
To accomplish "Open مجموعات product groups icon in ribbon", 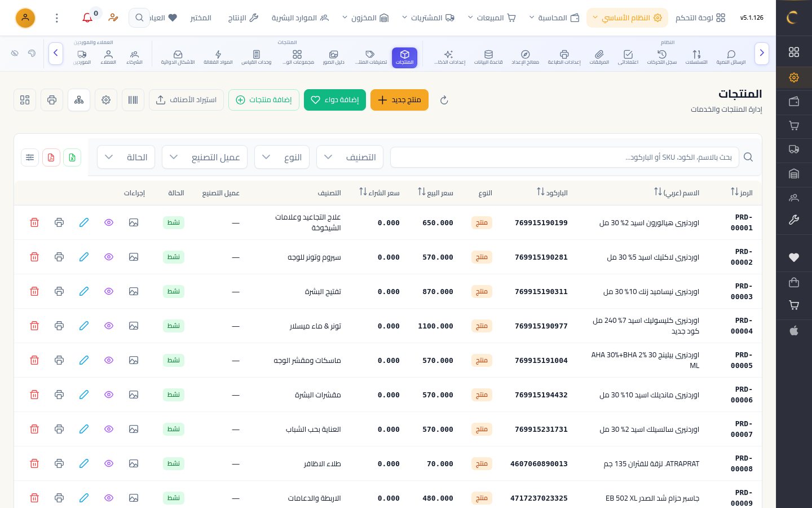I will [x=298, y=58].
